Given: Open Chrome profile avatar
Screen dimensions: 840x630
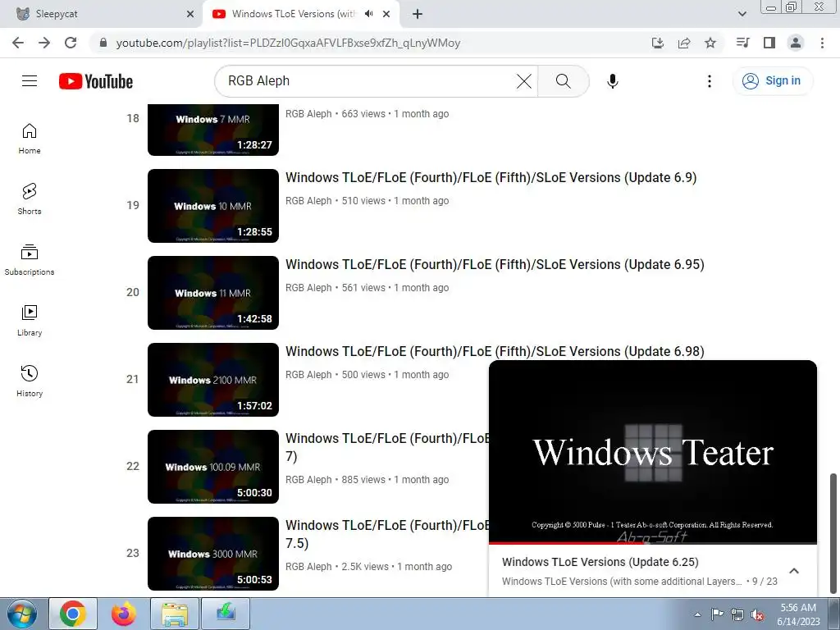Looking at the screenshot, I should (x=796, y=43).
